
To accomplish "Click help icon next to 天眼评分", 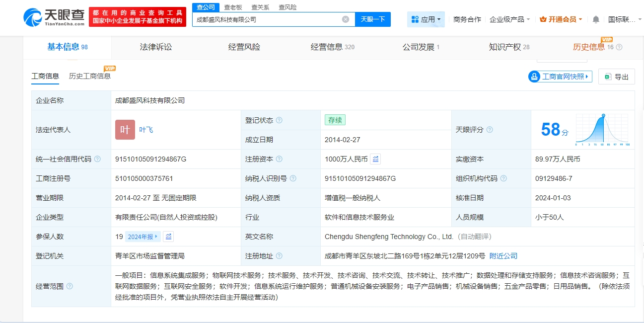I will (x=490, y=130).
